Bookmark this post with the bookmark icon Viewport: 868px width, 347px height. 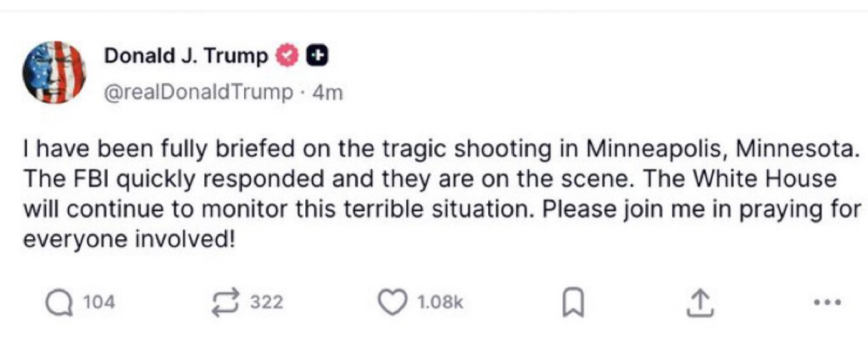tap(570, 303)
